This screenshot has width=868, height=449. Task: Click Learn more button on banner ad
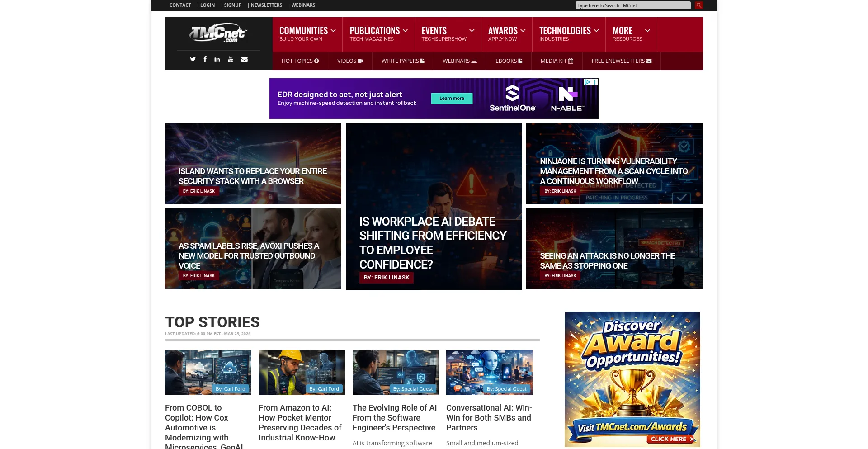pos(452,99)
